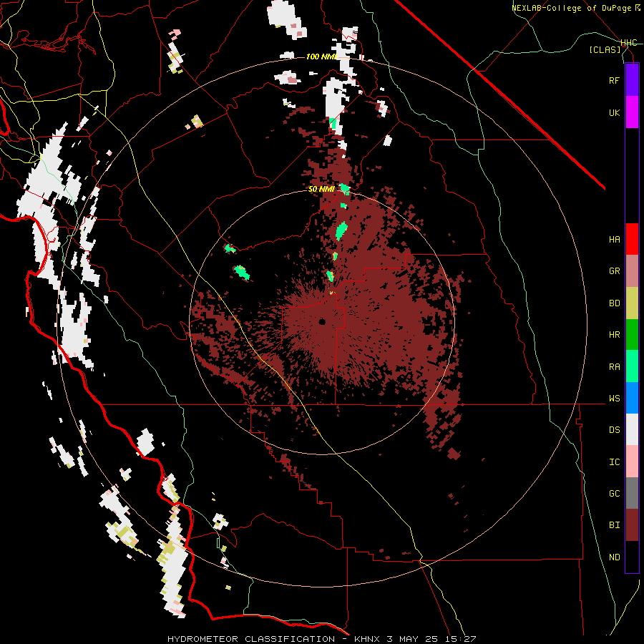Select the GR graupel color swatch
This screenshot has height=644, width=644.
click(x=632, y=271)
